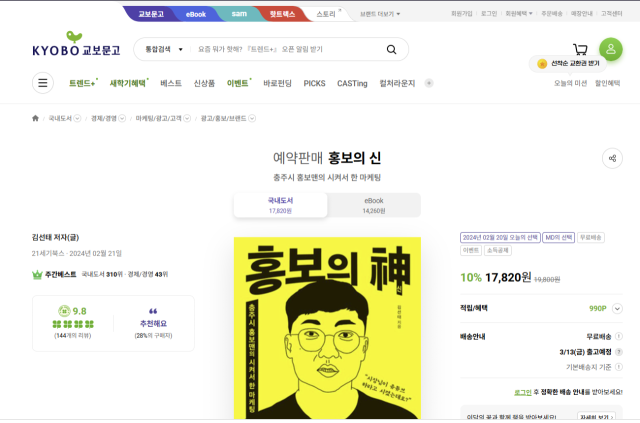Click the 21세기북스 publisher link
The height and width of the screenshot is (423, 640).
48,254
